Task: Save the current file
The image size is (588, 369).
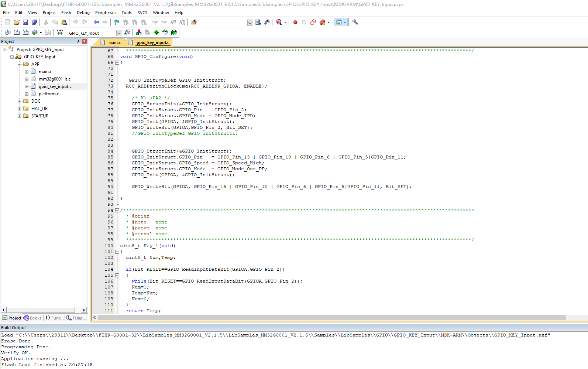Action: coord(25,22)
